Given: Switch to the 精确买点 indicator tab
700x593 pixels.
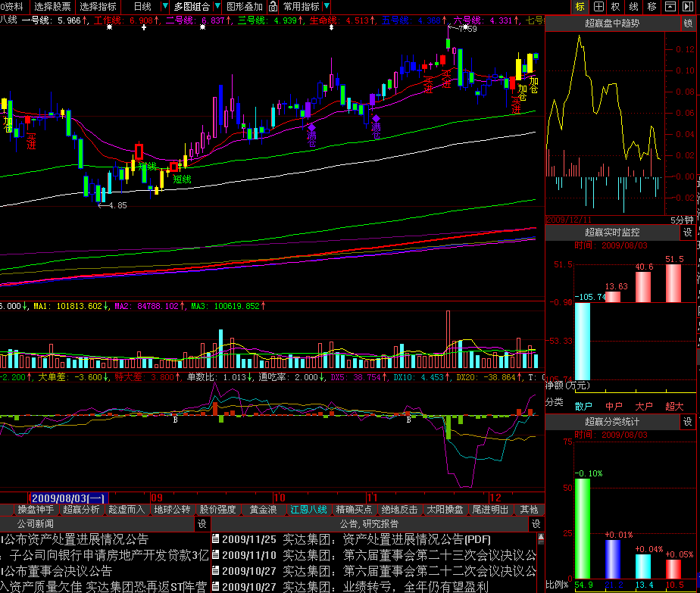Looking at the screenshot, I should click(x=354, y=510).
